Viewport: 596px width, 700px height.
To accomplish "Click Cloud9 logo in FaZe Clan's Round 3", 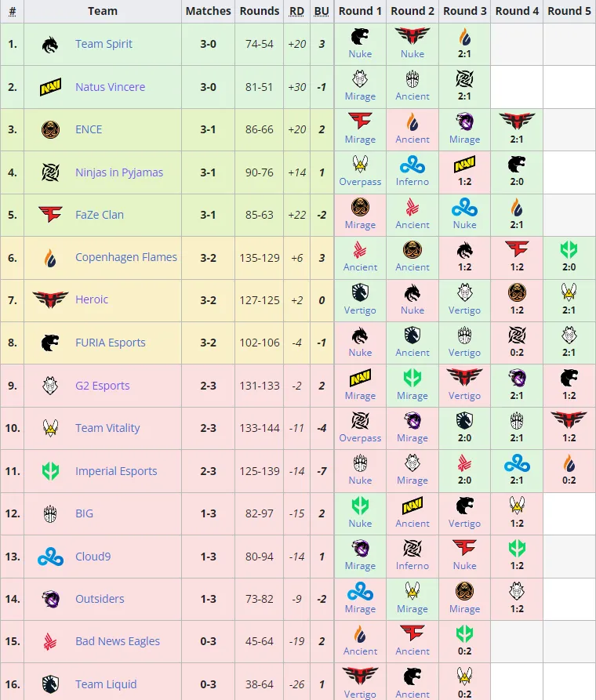I will (465, 207).
